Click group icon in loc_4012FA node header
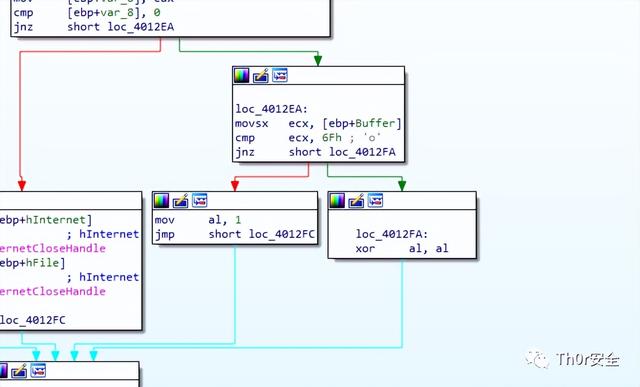The image size is (640, 387). point(376,200)
